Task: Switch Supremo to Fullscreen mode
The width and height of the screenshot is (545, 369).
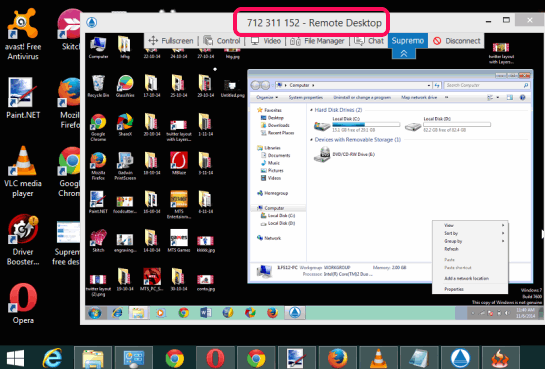Action: [x=171, y=41]
